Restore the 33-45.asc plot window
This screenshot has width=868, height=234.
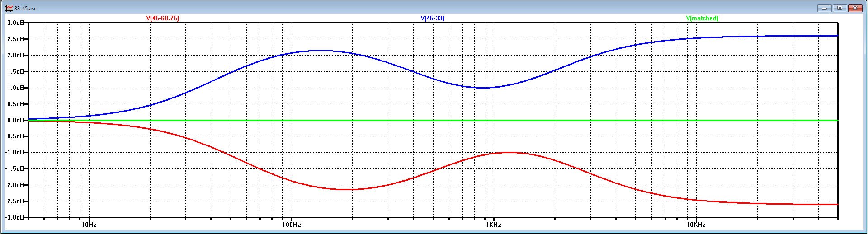point(840,8)
